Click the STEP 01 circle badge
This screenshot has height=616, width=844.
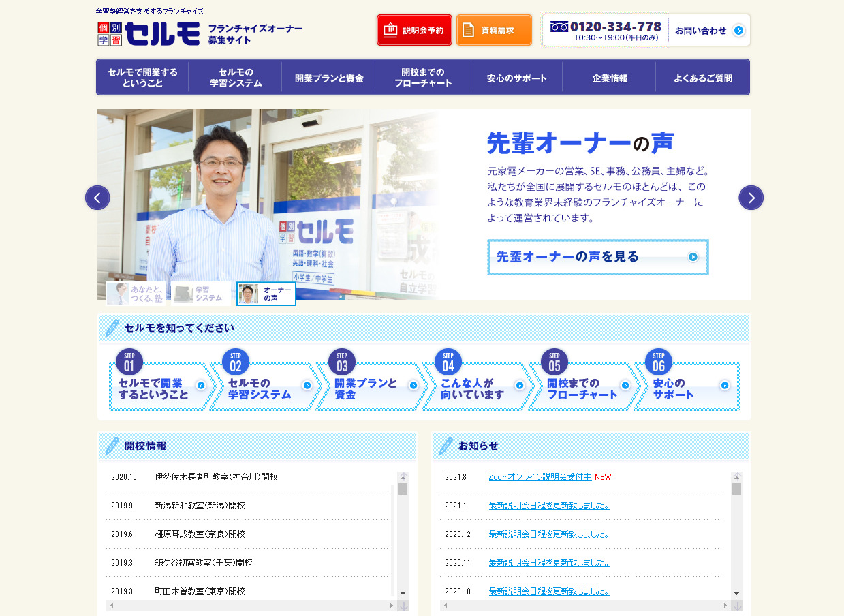click(129, 362)
